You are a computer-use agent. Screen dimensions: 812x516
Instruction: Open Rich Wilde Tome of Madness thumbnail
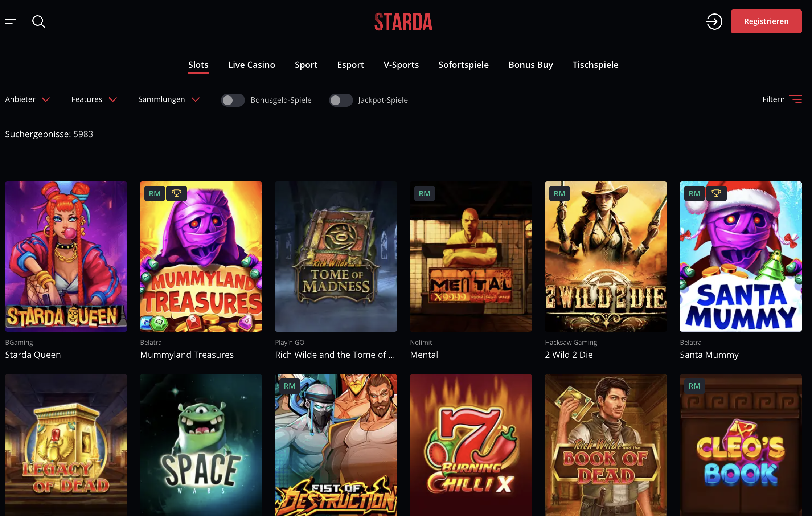click(336, 257)
